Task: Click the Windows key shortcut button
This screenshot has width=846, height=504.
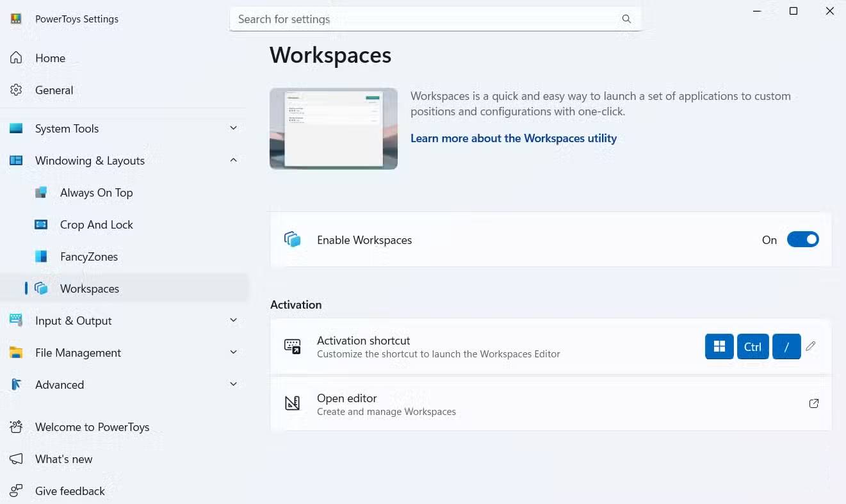Action: (x=719, y=346)
